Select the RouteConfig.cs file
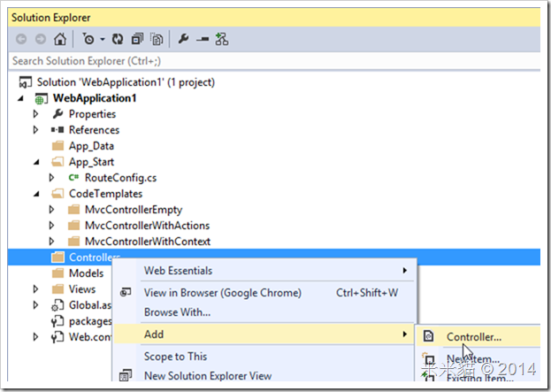Screen dimensions: 551x392 point(120,178)
